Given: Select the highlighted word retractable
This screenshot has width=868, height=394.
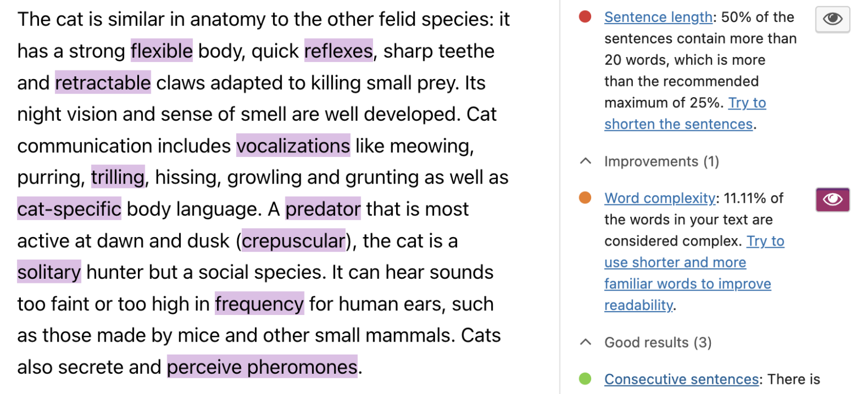Looking at the screenshot, I should [x=102, y=82].
